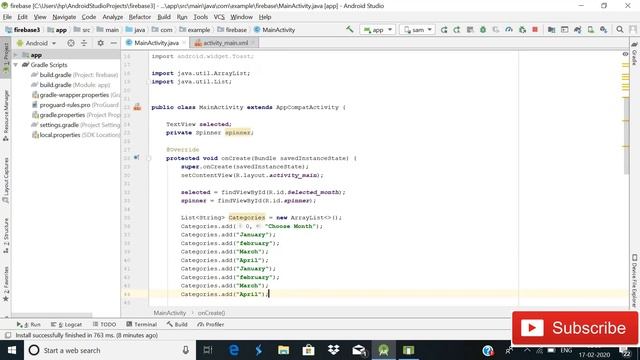The width and height of the screenshot is (640, 360).
Task: Open Microsoft Edge from the taskbar
Action: tap(233, 350)
